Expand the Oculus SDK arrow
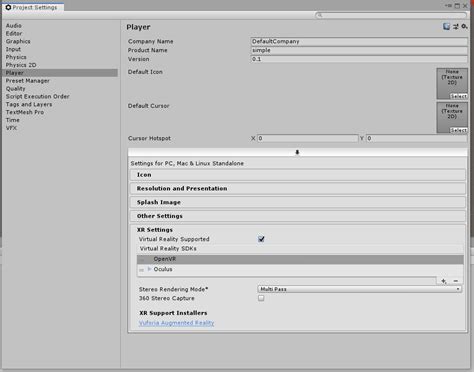Viewport: 474px width, 372px height. click(x=149, y=269)
